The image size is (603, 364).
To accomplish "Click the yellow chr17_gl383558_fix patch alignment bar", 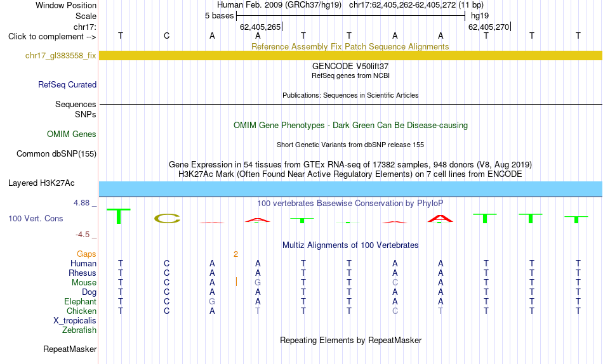I will (350, 55).
